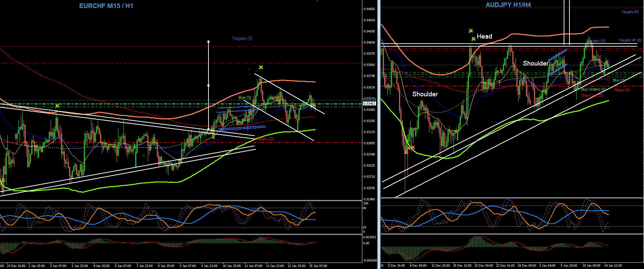Select the blue Targets (3) label on EURCHF
Screen dimensions: 644x269
click(242, 39)
